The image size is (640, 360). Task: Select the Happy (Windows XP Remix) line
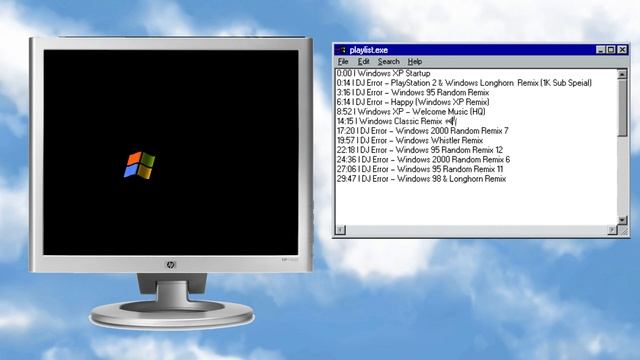tap(413, 102)
